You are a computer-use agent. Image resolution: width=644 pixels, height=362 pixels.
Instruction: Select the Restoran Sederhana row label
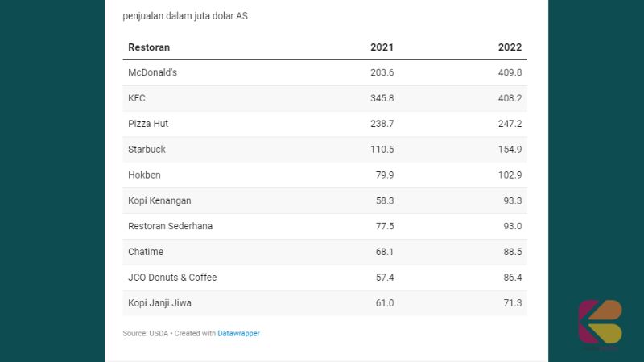[170, 226]
